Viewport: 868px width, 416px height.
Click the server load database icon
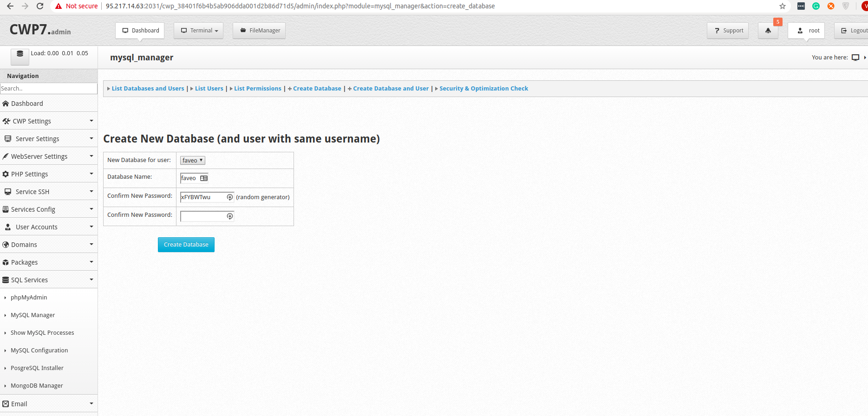point(20,54)
